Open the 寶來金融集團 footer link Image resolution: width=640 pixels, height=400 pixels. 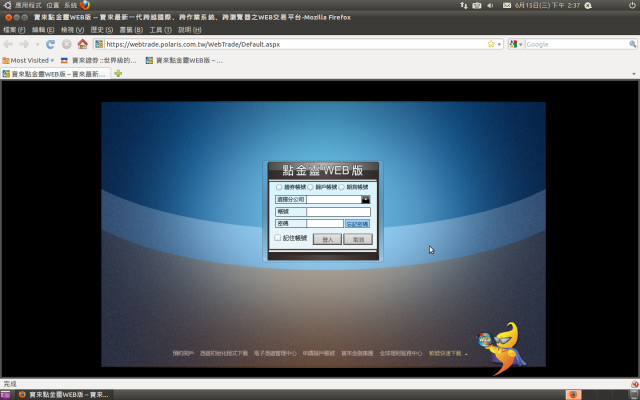coord(357,353)
